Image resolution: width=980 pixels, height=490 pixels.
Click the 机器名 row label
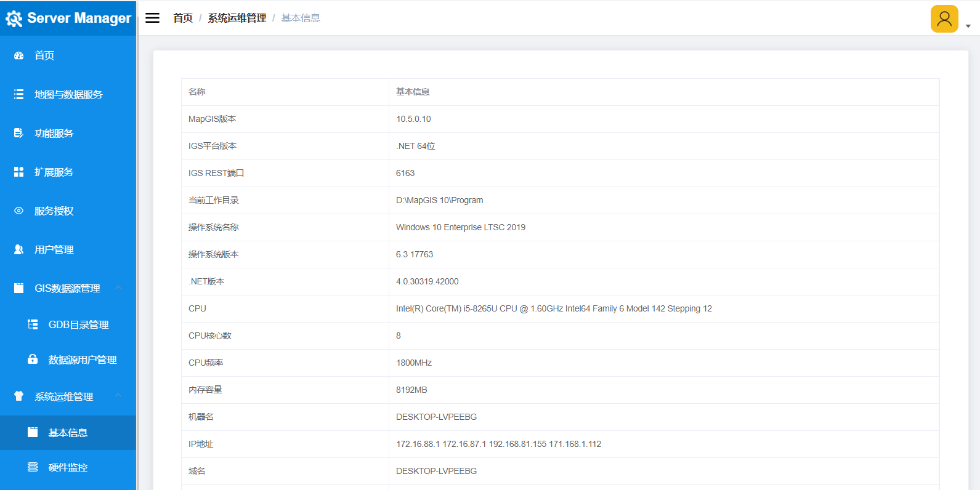pyautogui.click(x=201, y=417)
